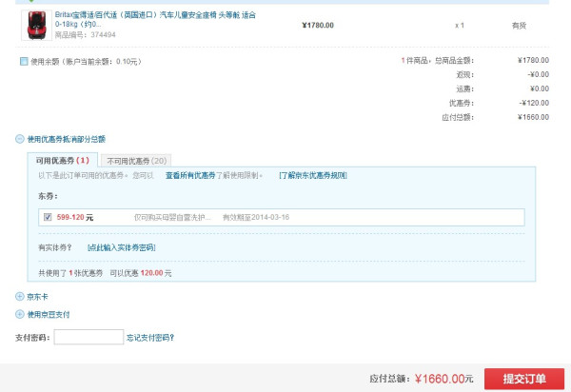The image size is (571, 392).
Task: Click the 有货 stock status text
Action: pyautogui.click(x=519, y=26)
